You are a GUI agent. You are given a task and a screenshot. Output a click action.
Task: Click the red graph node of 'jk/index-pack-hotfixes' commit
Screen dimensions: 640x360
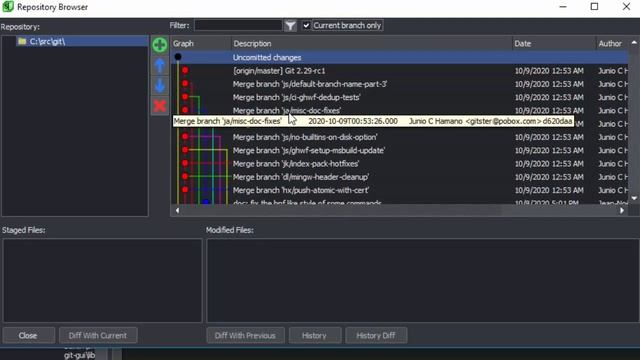185,163
